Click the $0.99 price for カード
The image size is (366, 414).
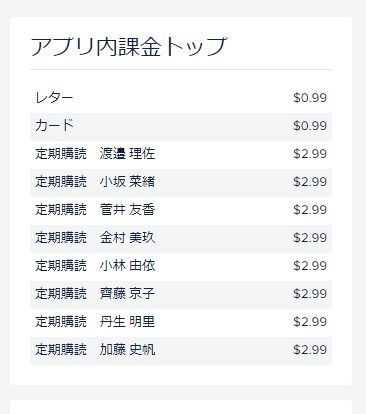(x=310, y=126)
